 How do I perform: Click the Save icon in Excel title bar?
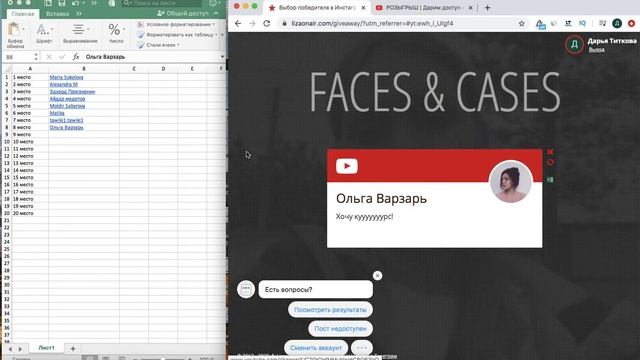62,3
